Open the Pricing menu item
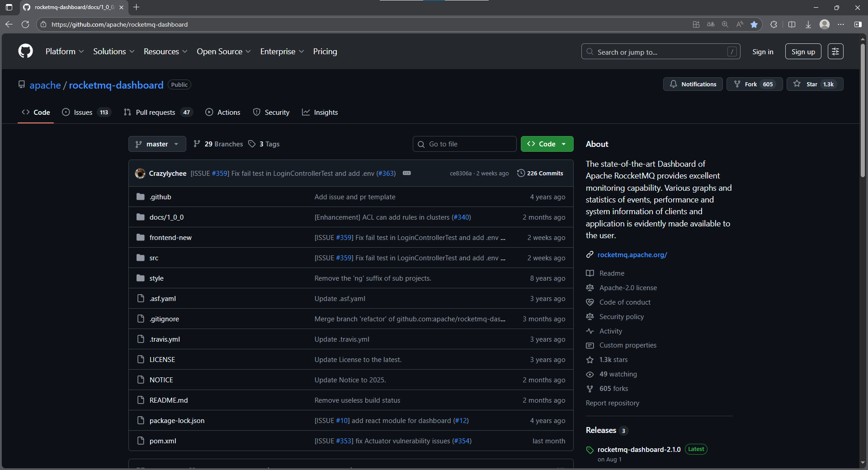Viewport: 868px width, 470px height. (x=325, y=52)
